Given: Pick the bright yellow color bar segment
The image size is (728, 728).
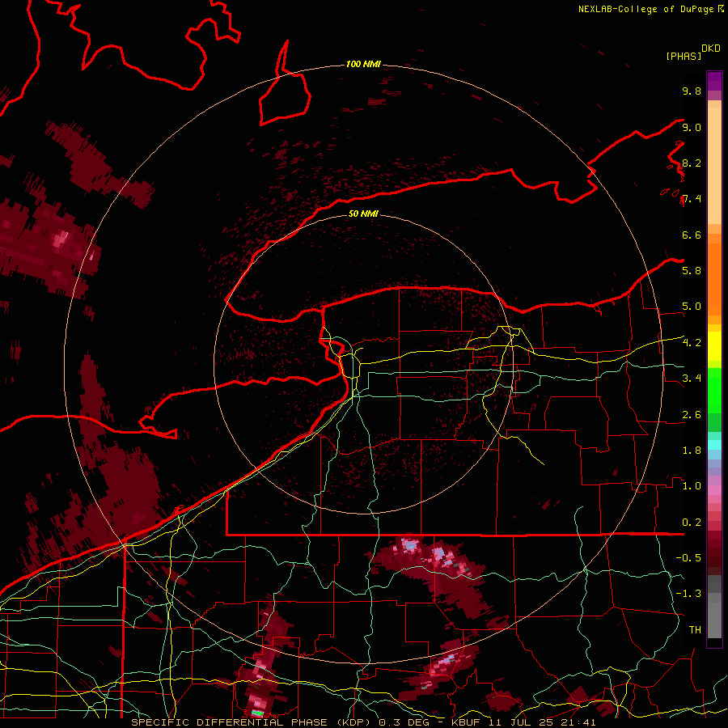Looking at the screenshot, I should (714, 346).
